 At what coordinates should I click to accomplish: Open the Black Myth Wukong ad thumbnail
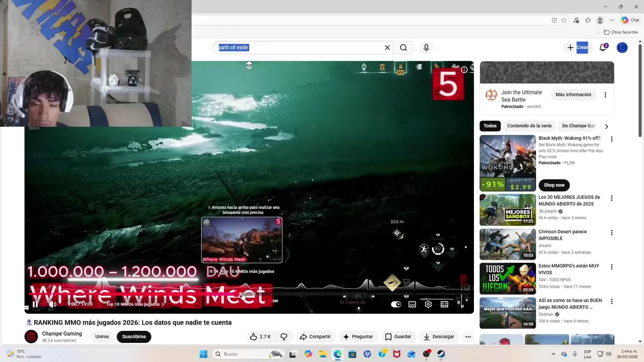(508, 163)
